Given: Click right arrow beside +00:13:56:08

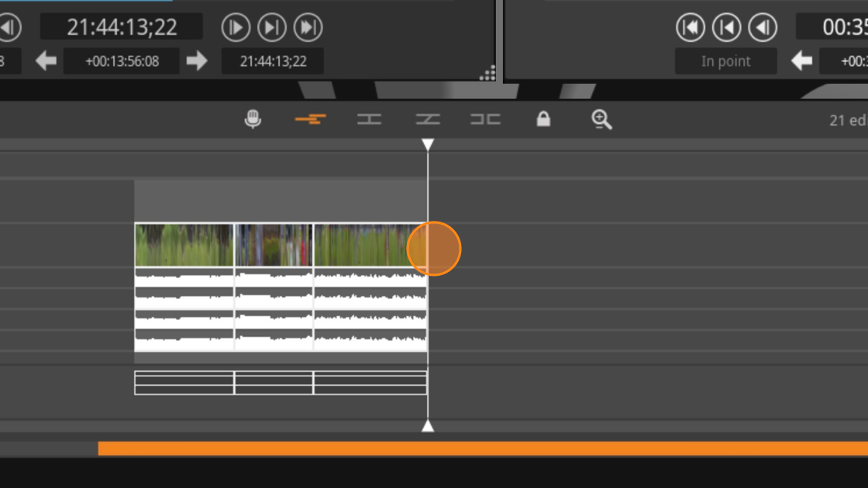Looking at the screenshot, I should [197, 61].
